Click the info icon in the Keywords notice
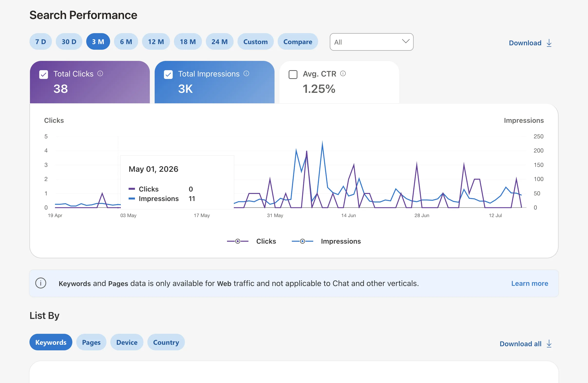588x383 pixels. (x=41, y=283)
